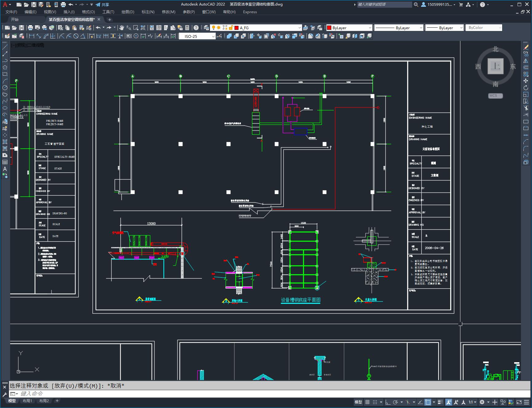Open the Customization menu in status bar

(526, 402)
